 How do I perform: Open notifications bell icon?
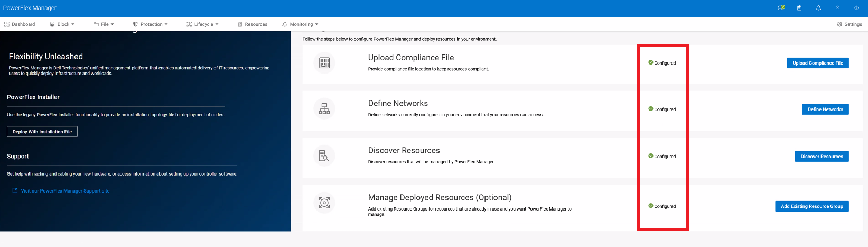(818, 8)
